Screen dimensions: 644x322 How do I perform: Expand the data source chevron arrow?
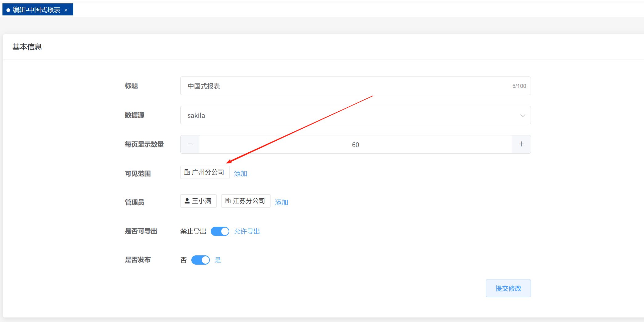523,116
